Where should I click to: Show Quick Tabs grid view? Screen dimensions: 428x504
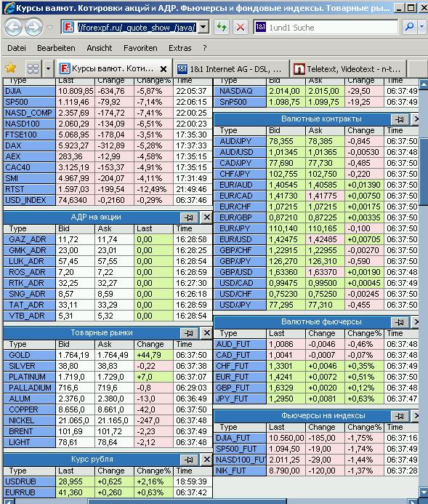(33, 68)
